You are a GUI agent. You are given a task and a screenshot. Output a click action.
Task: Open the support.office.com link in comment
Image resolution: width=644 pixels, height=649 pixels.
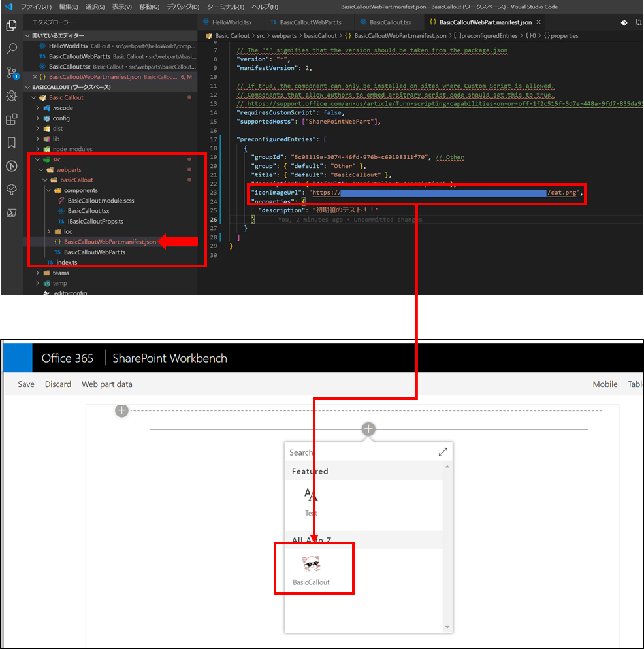coord(445,103)
